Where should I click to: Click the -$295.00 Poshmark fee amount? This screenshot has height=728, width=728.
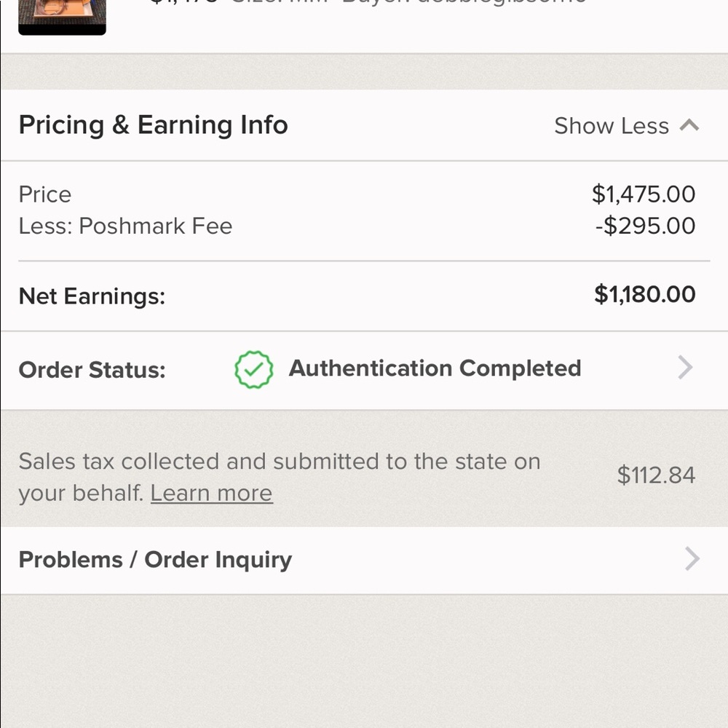[x=645, y=226]
